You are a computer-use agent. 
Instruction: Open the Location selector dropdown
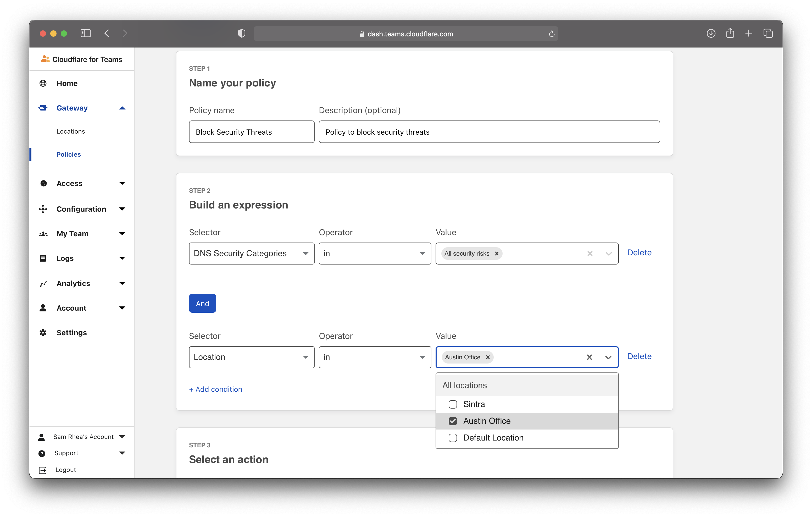click(251, 357)
